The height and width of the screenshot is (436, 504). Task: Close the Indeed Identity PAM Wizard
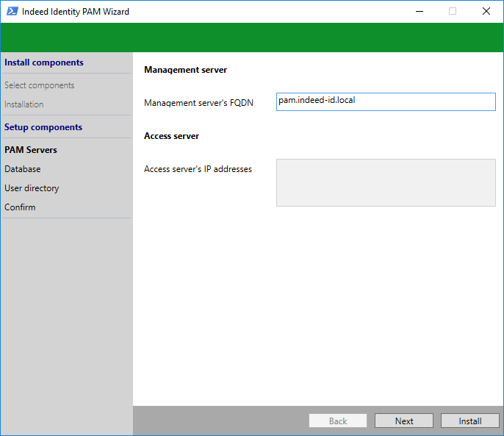pyautogui.click(x=486, y=11)
